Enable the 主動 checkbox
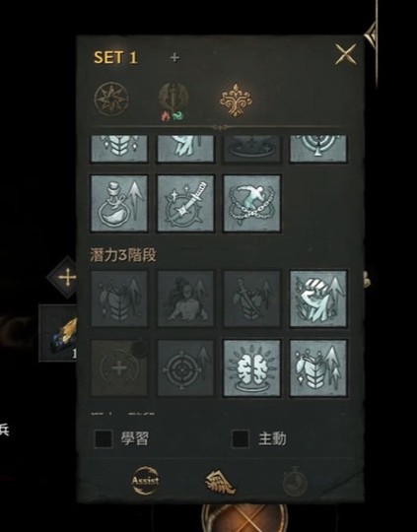Image resolution: width=417 pixels, height=532 pixels. pyautogui.click(x=241, y=439)
